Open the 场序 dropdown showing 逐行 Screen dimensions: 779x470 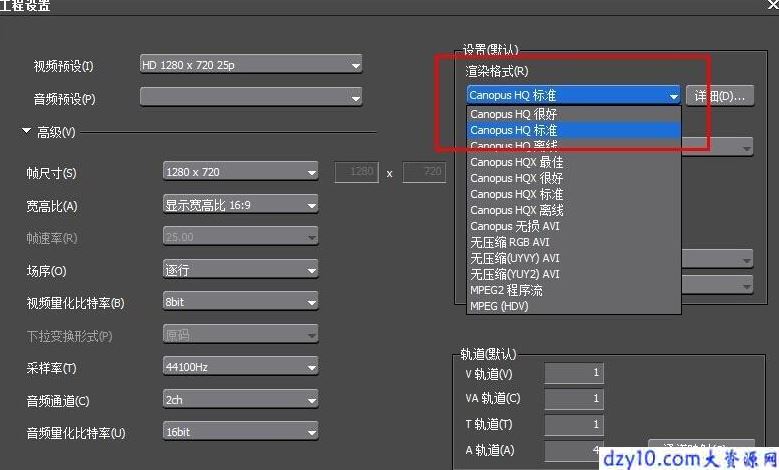pos(240,270)
